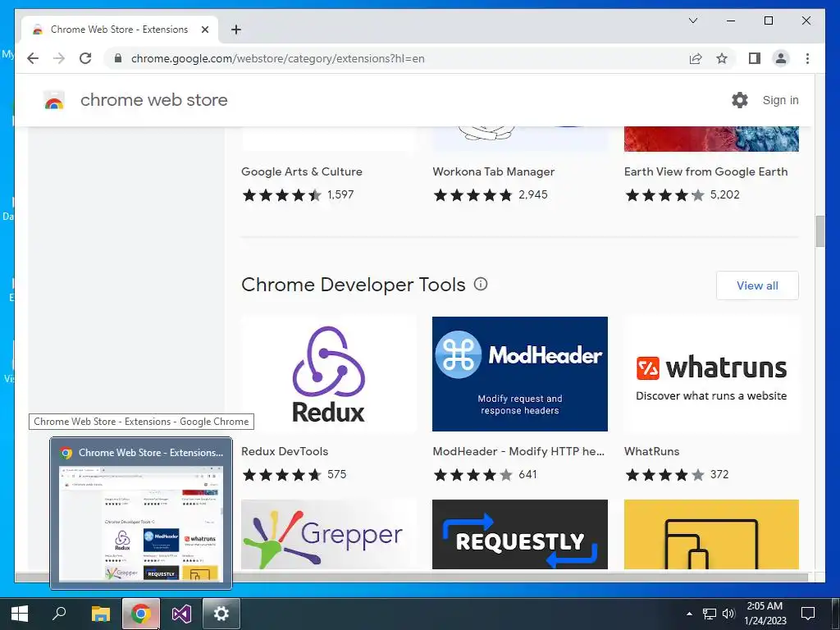The height and width of the screenshot is (630, 840).
Task: Click the vertical page scrollbar thumb
Action: click(x=820, y=231)
